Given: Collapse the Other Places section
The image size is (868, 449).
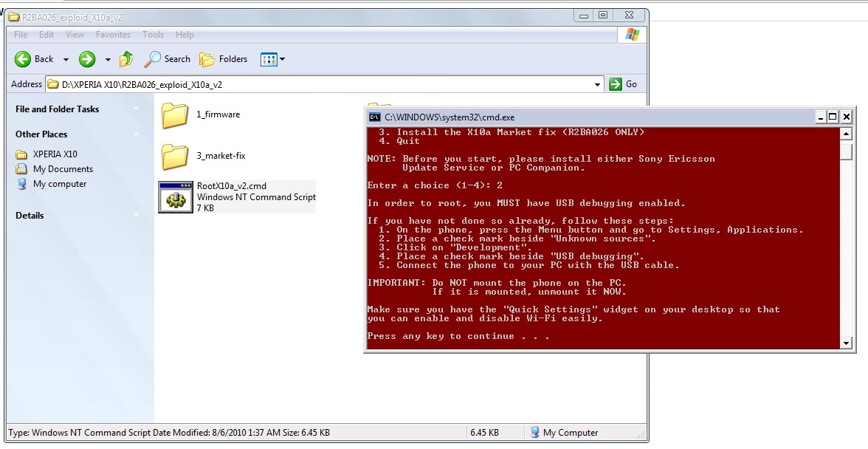Looking at the screenshot, I should point(136,134).
